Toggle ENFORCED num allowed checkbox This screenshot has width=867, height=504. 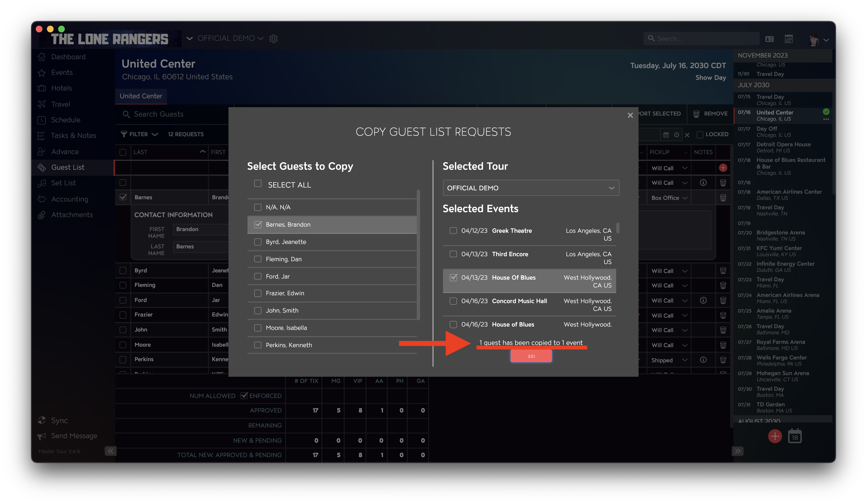point(244,396)
